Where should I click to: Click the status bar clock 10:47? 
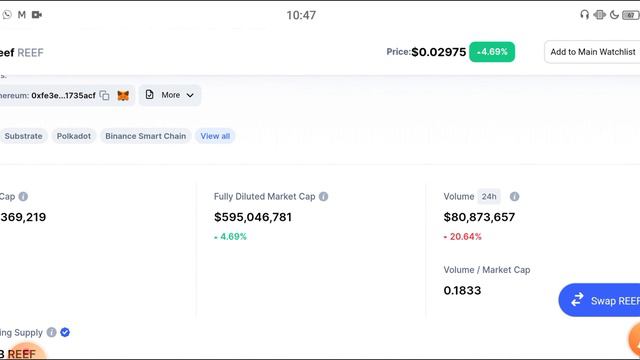pyautogui.click(x=301, y=15)
